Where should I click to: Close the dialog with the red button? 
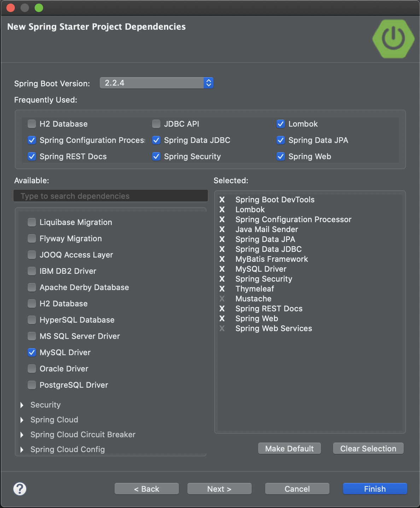click(x=11, y=8)
